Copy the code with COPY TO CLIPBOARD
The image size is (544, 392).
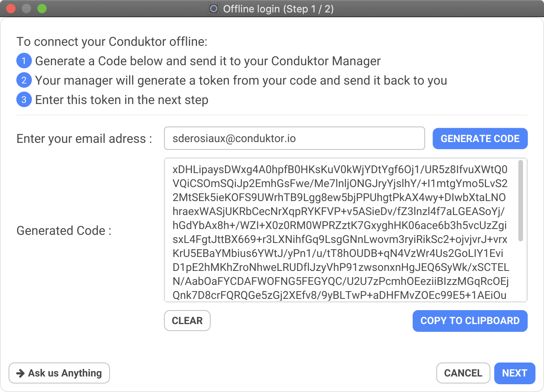click(470, 321)
